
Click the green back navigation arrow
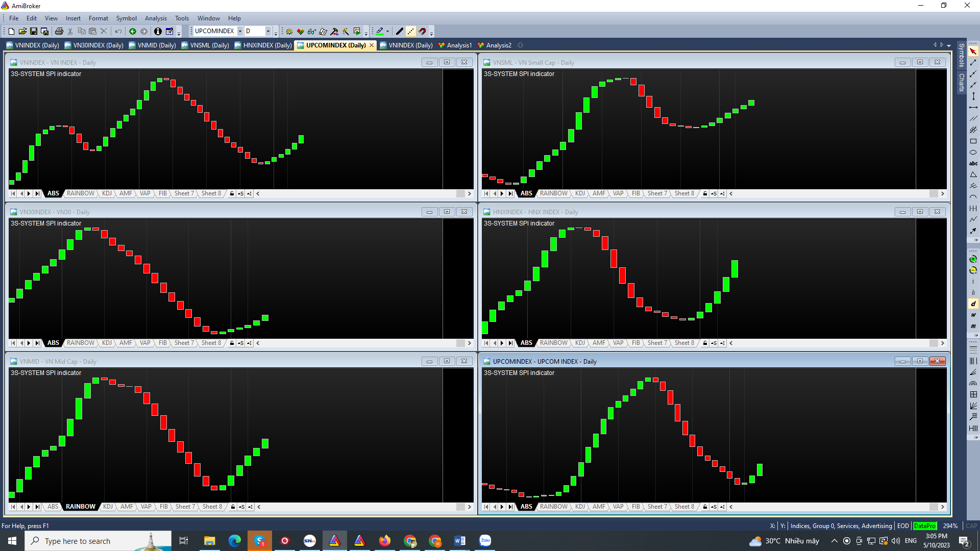coord(133,32)
